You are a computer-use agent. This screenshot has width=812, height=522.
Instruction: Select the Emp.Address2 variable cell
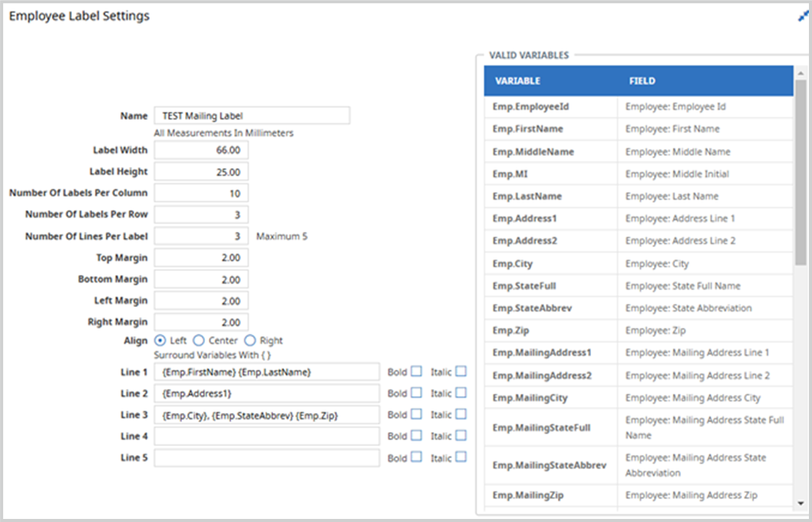point(551,241)
